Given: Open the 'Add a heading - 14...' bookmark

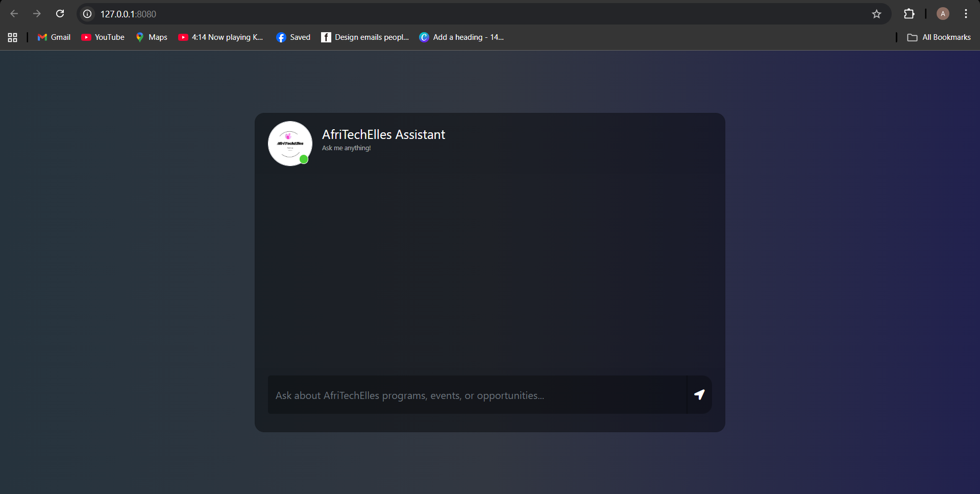Looking at the screenshot, I should point(461,37).
